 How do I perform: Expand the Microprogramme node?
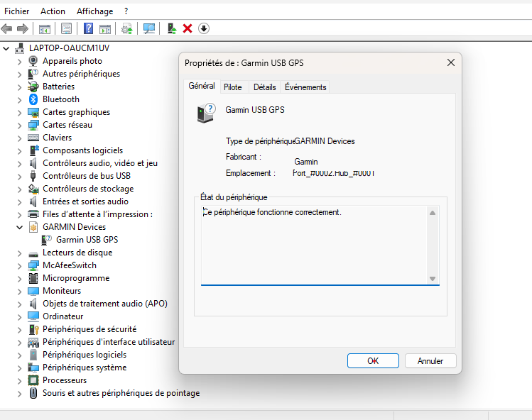tap(19, 279)
